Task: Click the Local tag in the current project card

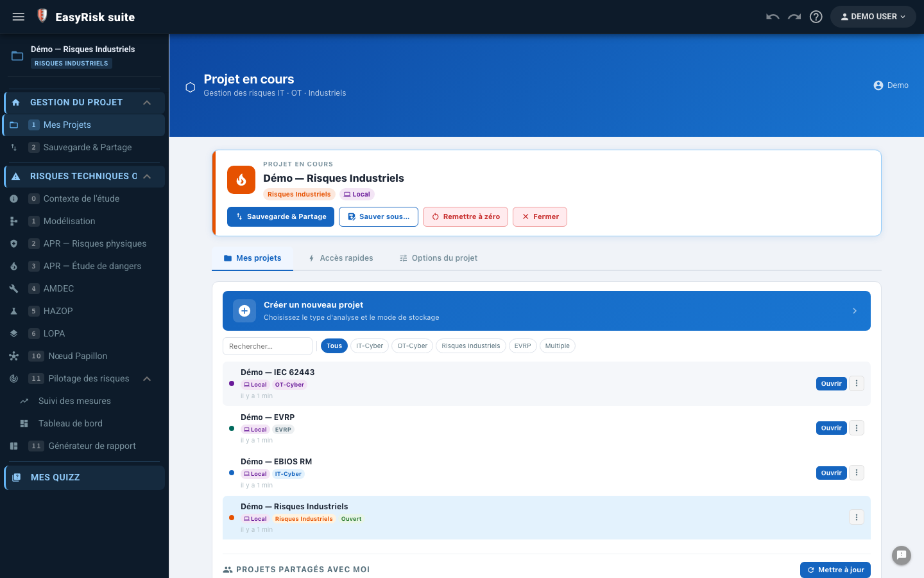Action: click(x=357, y=195)
